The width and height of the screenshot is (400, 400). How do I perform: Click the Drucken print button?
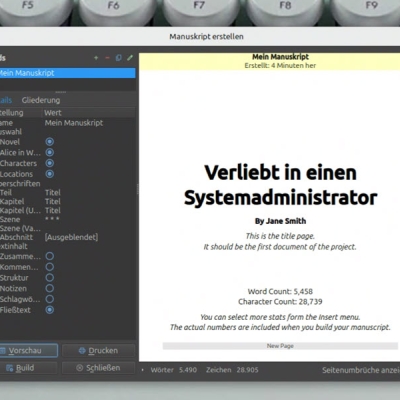99,350
